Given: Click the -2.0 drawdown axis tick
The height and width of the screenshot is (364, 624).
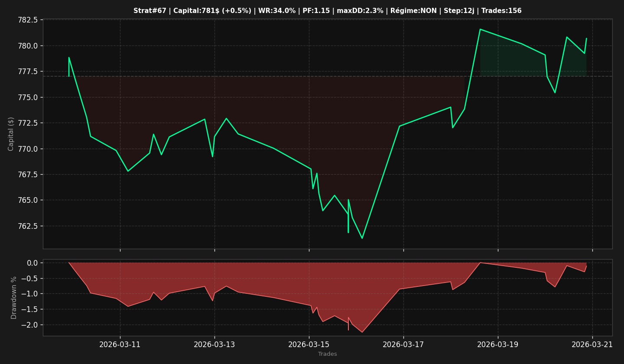Looking at the screenshot, I should coord(32,325).
